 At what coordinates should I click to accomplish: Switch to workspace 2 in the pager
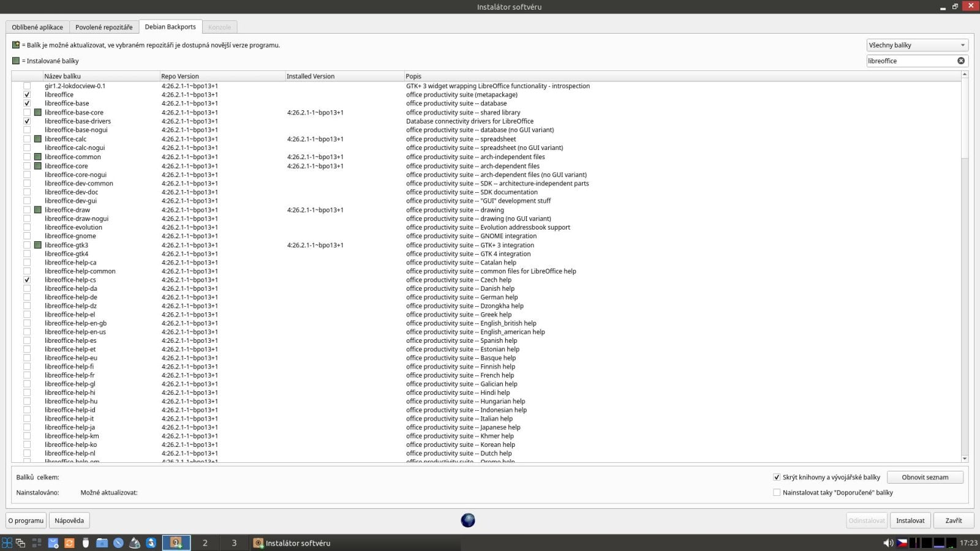click(x=205, y=543)
